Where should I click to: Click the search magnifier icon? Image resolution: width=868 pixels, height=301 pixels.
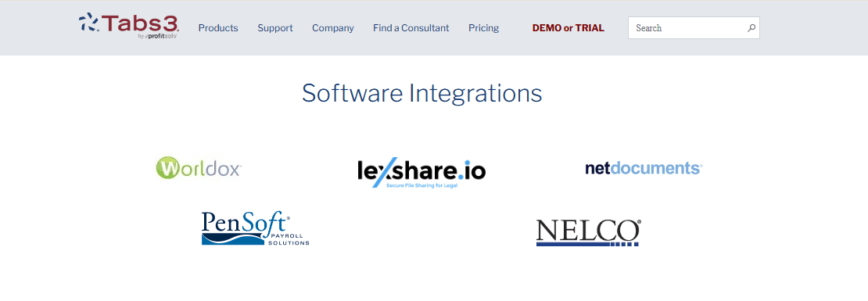click(x=751, y=27)
